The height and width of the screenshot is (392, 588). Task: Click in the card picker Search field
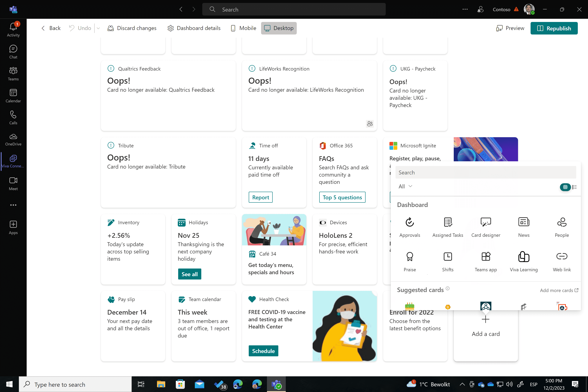485,172
